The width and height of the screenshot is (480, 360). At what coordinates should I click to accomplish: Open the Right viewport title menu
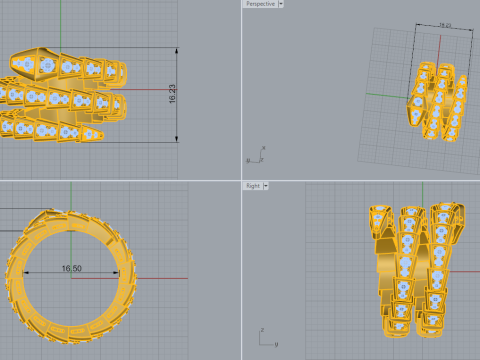(x=253, y=186)
